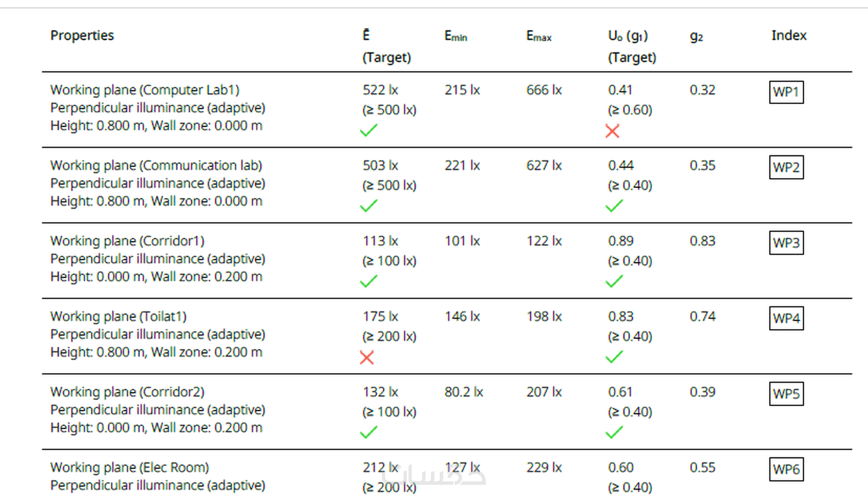Select the WP2 index box
The width and height of the screenshot is (868, 495).
point(786,167)
